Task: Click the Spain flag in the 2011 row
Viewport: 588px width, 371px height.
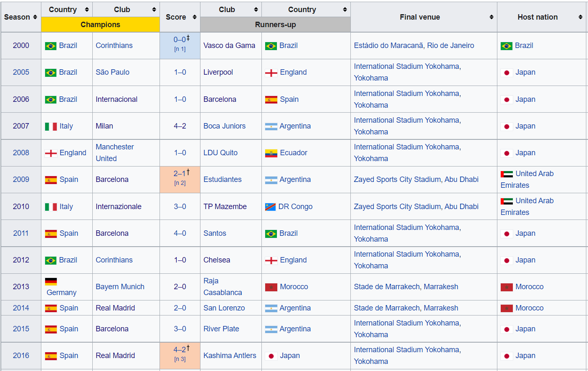Action: pos(51,234)
